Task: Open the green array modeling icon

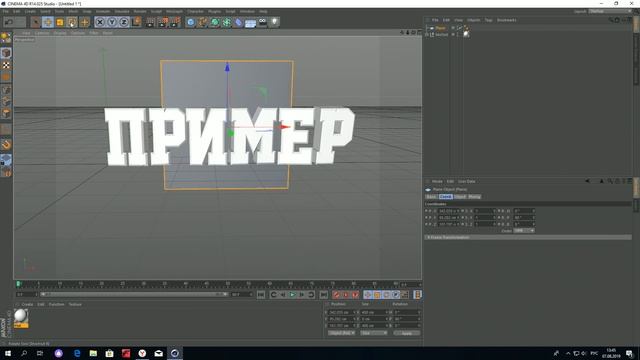Action: tap(227, 22)
